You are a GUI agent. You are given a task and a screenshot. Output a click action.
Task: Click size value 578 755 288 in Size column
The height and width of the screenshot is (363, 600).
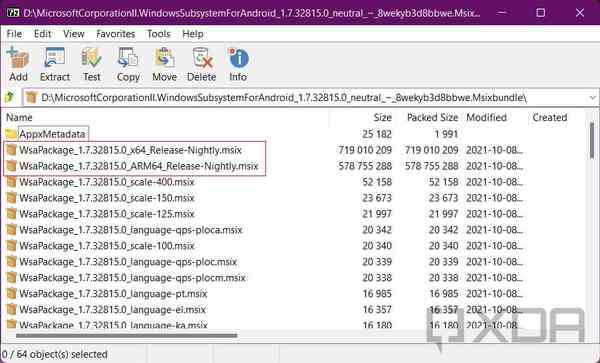[x=365, y=166]
